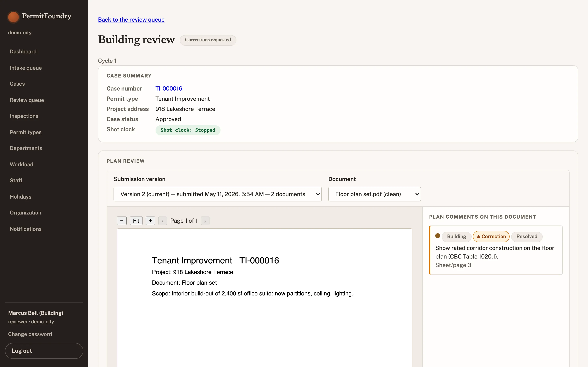Fit the document to the viewer
Viewport: 588px width, 367px height.
pyautogui.click(x=136, y=221)
